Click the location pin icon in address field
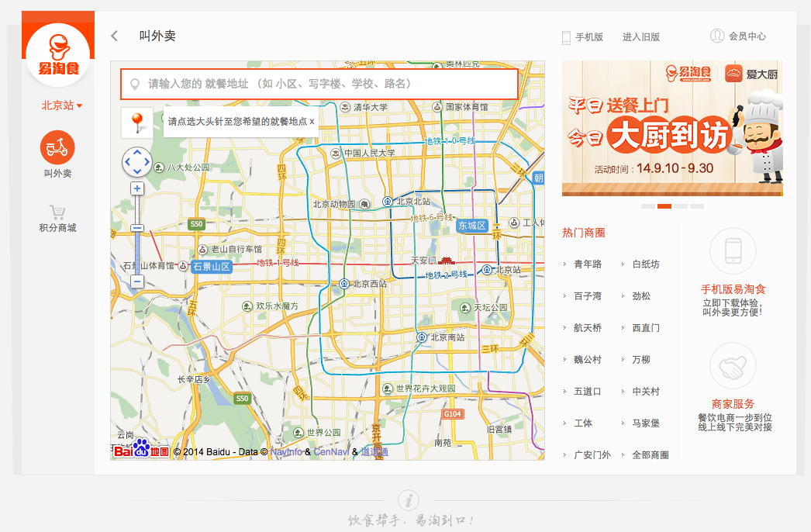Image resolution: width=811 pixels, height=532 pixels. point(134,84)
